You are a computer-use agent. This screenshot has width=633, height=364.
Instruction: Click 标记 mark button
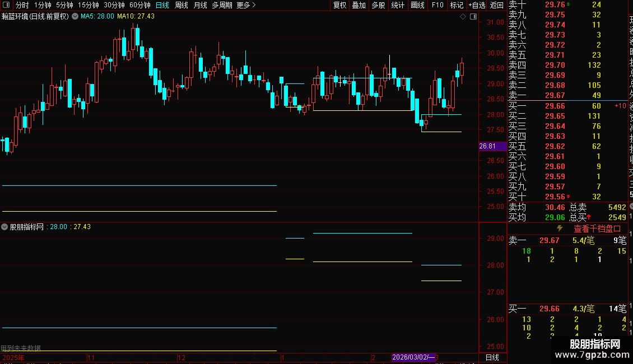457,5
